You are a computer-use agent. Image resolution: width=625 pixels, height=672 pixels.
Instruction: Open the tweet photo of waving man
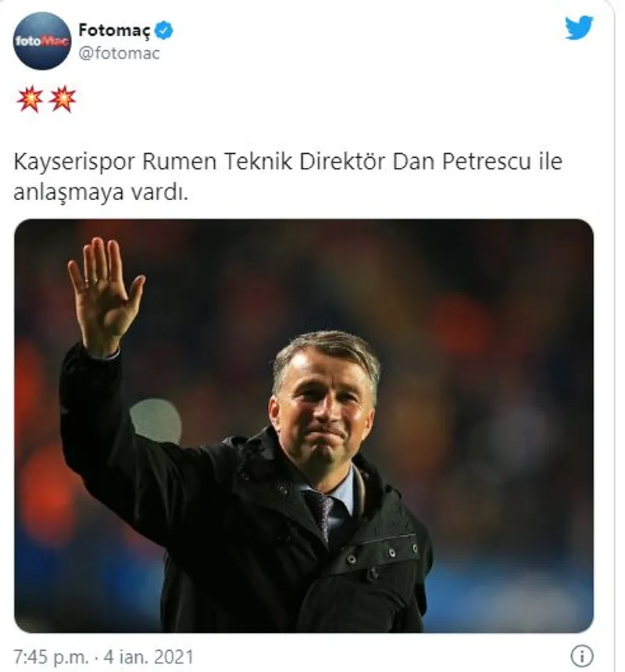point(303,425)
